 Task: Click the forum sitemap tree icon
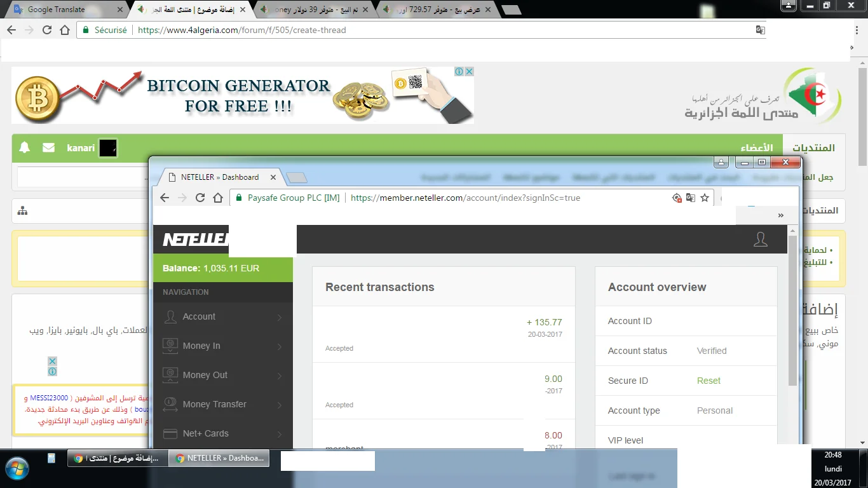coord(23,211)
